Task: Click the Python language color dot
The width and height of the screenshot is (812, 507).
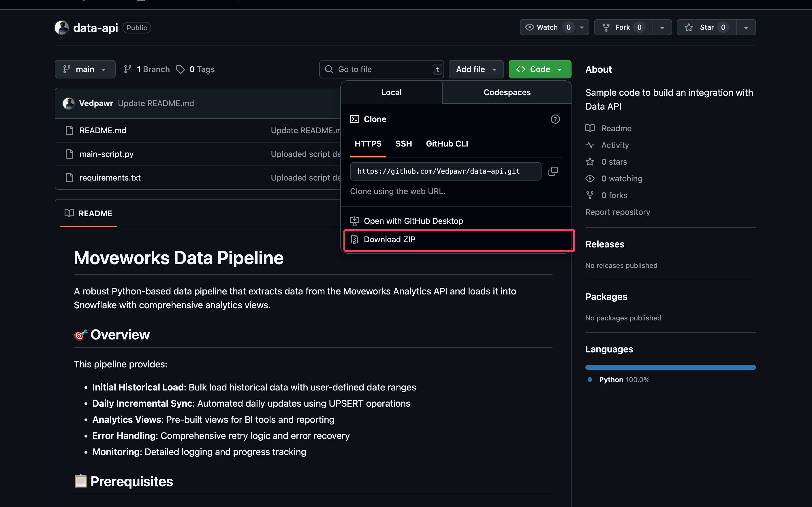Action: tap(590, 380)
